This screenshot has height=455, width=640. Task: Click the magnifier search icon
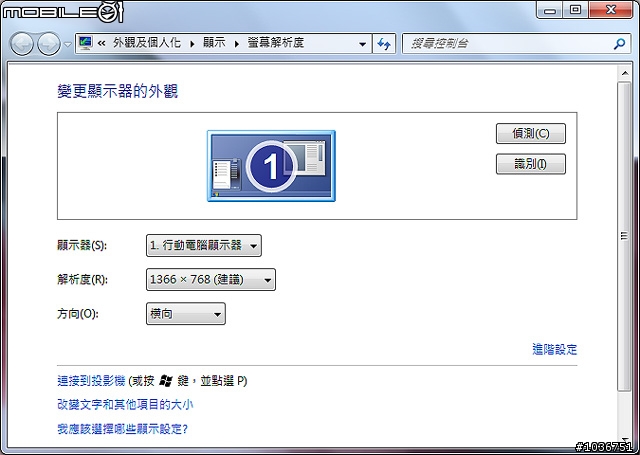619,44
